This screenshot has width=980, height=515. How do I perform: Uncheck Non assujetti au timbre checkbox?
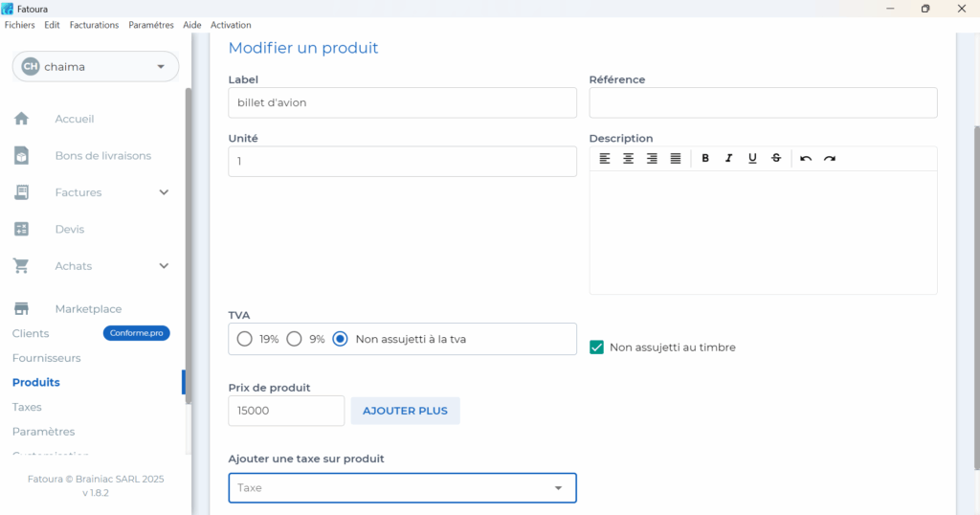(597, 347)
